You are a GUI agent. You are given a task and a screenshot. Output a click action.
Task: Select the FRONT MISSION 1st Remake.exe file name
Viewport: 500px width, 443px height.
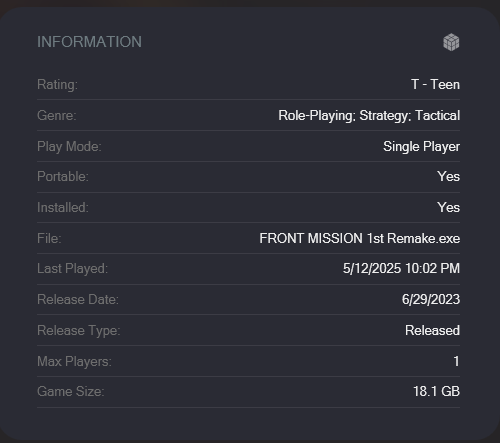[x=360, y=238]
